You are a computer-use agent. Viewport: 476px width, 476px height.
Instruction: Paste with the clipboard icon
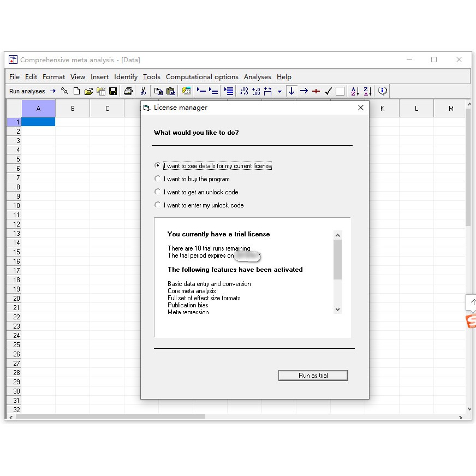click(x=171, y=91)
